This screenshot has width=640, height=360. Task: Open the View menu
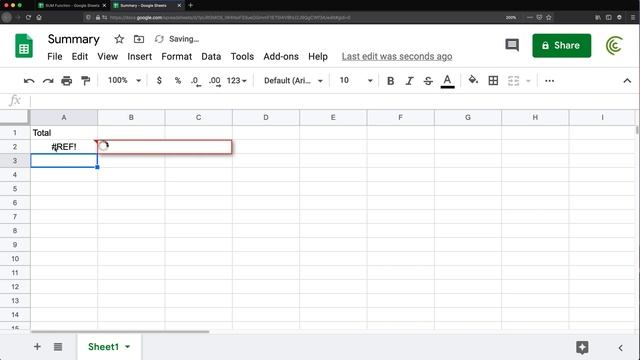pos(107,56)
